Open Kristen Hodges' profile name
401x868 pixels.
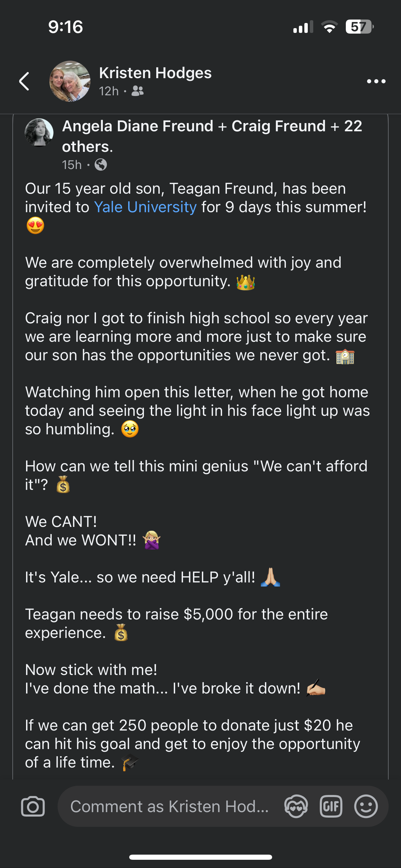[x=155, y=73]
